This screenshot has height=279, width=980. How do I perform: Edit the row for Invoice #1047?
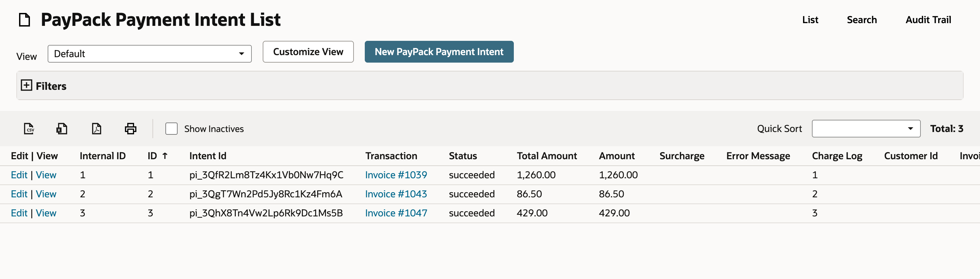click(x=19, y=213)
